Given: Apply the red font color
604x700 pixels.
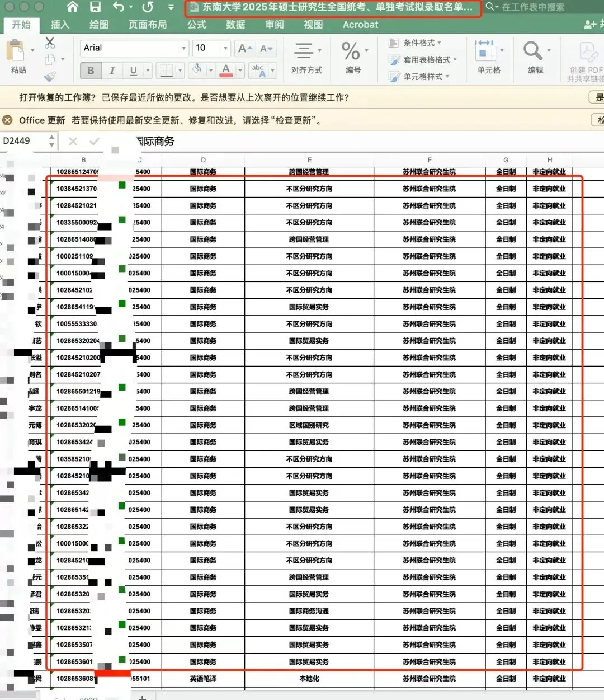Looking at the screenshot, I should [226, 70].
